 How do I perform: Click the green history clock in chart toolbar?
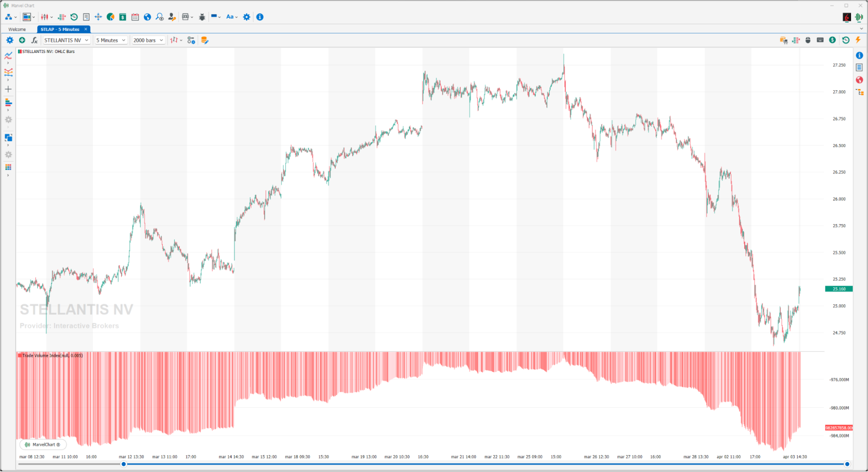tap(845, 40)
